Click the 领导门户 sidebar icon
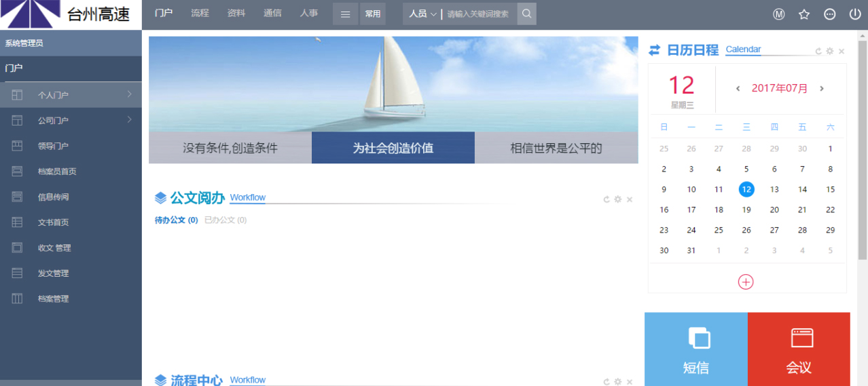 18,146
